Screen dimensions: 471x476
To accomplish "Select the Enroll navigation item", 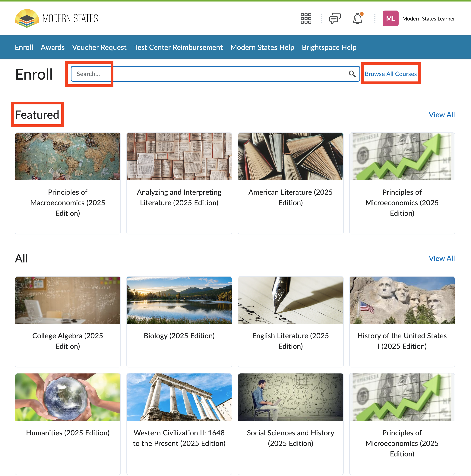I will pyautogui.click(x=24, y=47).
